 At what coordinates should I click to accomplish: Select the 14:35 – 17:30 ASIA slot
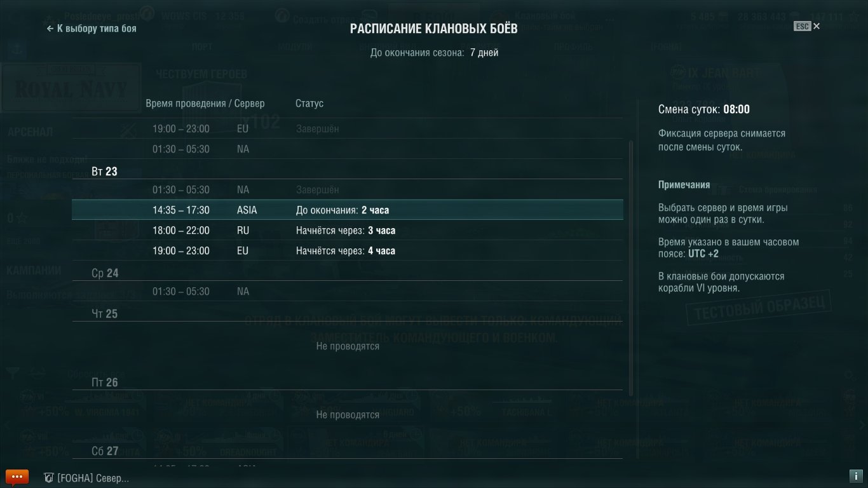coord(348,210)
